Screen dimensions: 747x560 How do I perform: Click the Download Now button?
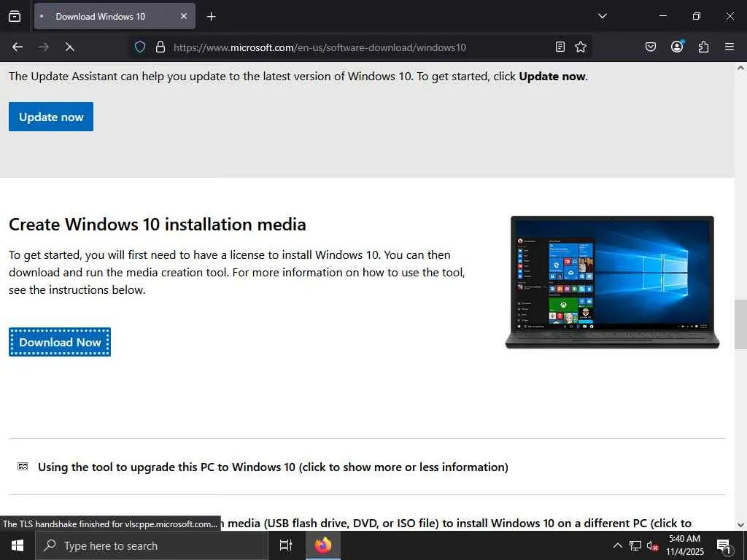60,342
